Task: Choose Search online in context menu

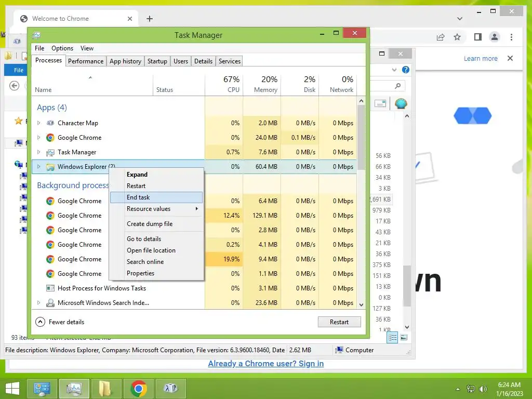Action: [156, 262]
